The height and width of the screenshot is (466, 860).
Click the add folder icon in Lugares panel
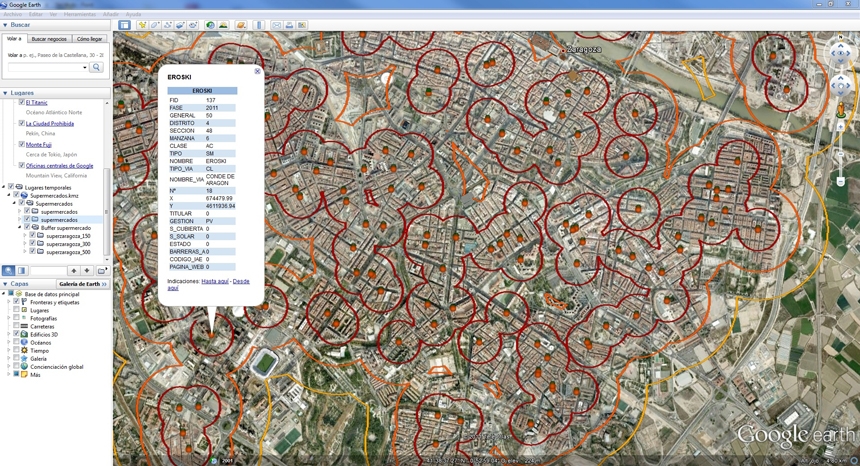coord(102,270)
